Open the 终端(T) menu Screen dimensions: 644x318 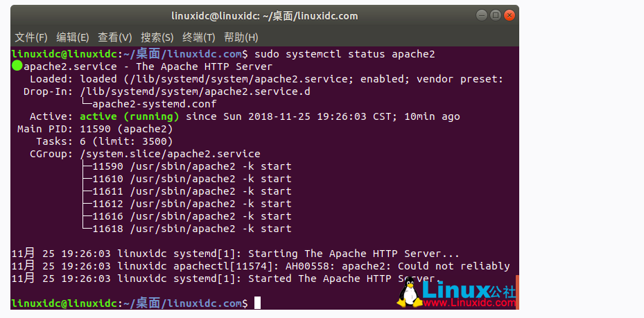(198, 37)
